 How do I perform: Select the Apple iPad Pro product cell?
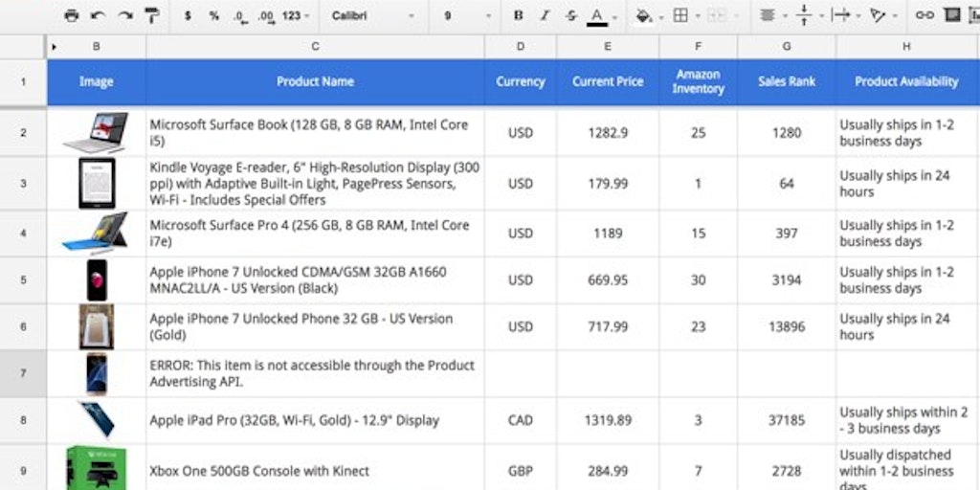coord(315,421)
